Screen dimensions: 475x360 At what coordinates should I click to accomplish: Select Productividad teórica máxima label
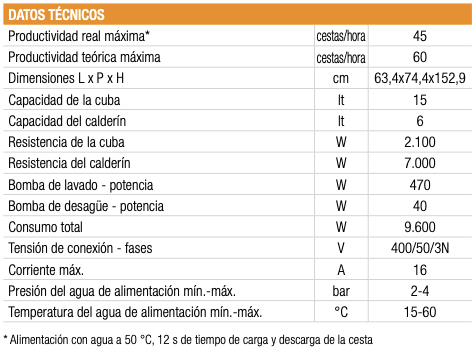click(x=84, y=57)
